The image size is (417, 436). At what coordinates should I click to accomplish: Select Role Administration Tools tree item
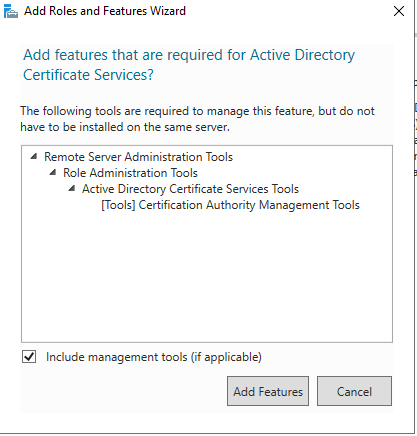click(x=130, y=173)
